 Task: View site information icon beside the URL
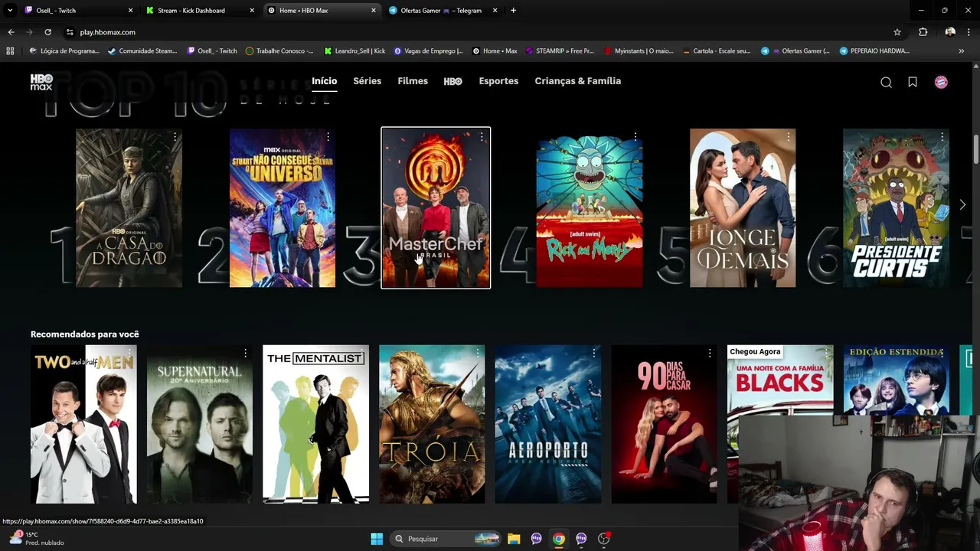70,32
